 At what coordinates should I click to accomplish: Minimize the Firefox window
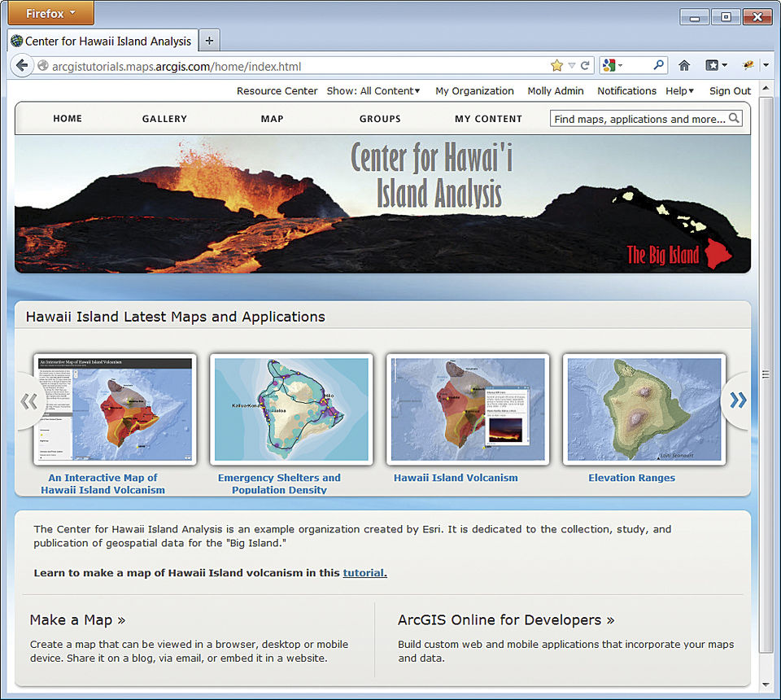[x=694, y=17]
